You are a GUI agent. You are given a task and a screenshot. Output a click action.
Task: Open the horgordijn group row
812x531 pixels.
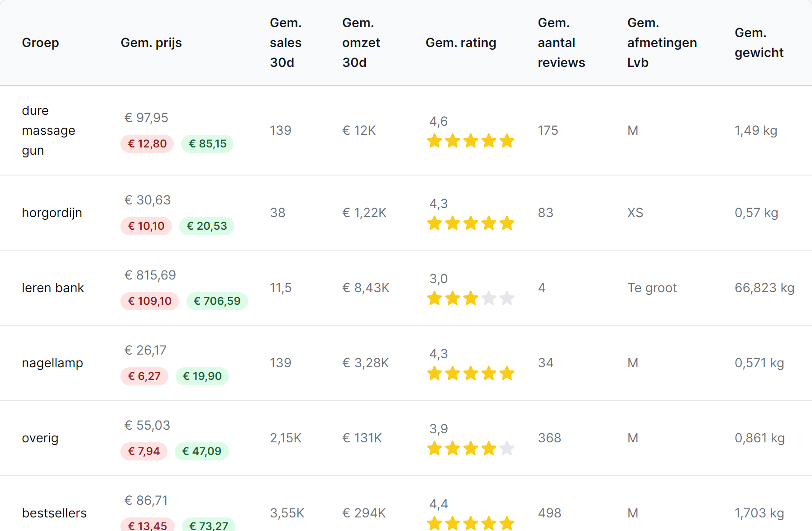(52, 213)
